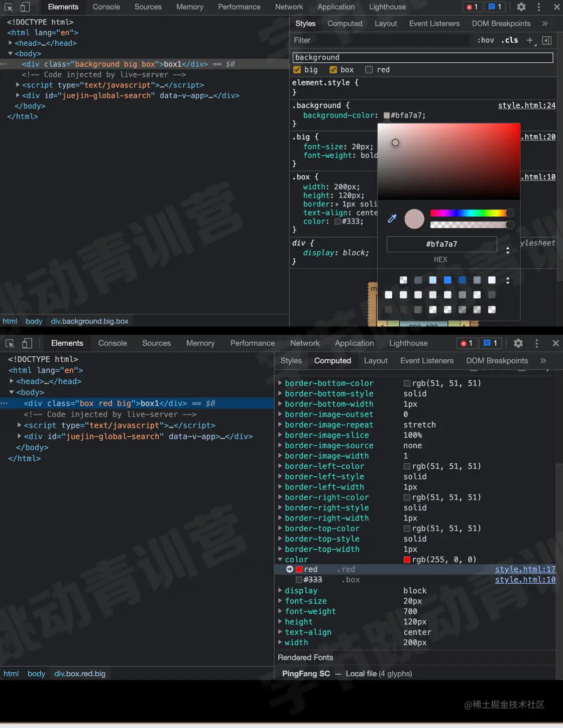
Task: Click red error count badge in lower panel
Action: pos(467,343)
